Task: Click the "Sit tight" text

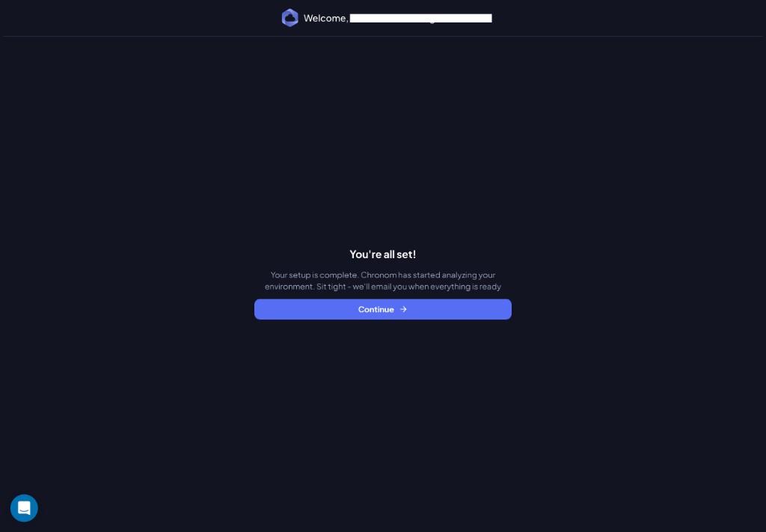Action: 331,287
